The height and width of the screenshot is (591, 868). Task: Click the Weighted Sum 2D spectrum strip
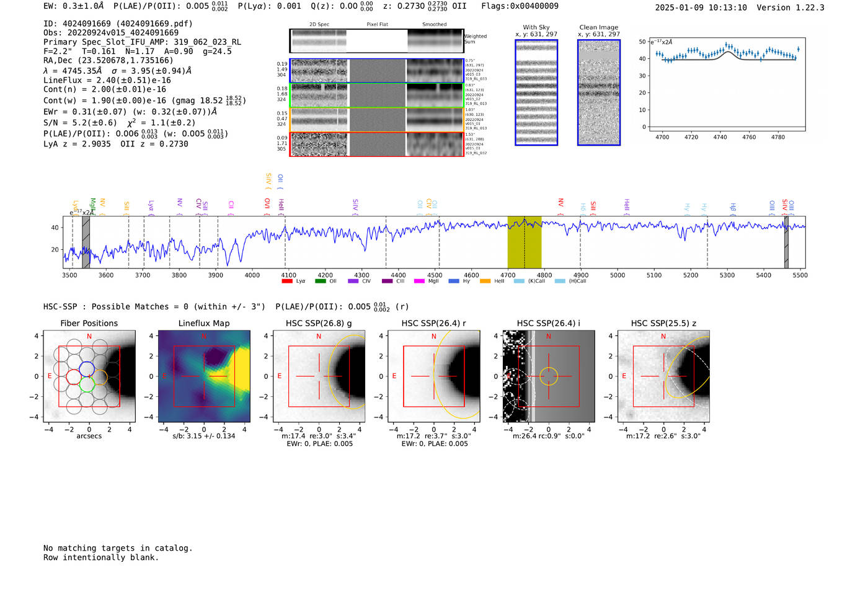tap(377, 41)
